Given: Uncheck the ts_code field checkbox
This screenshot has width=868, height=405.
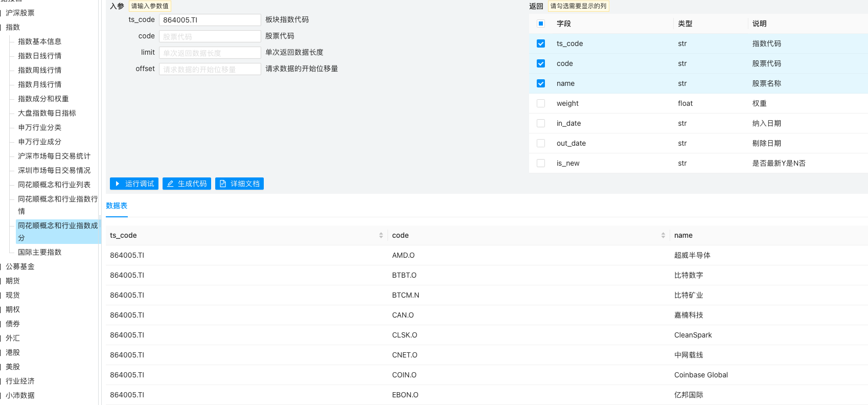Looking at the screenshot, I should pyautogui.click(x=541, y=43).
